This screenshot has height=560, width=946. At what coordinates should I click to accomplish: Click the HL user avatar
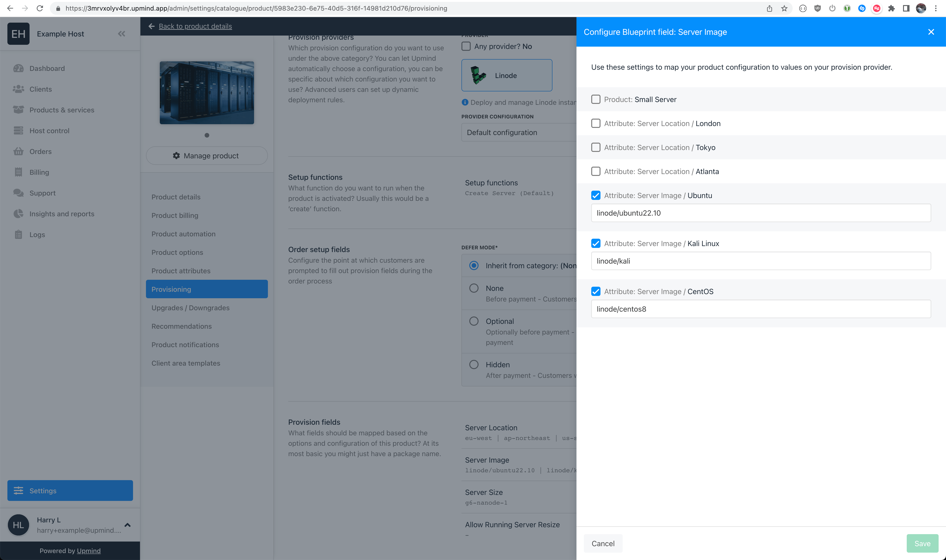click(x=18, y=525)
